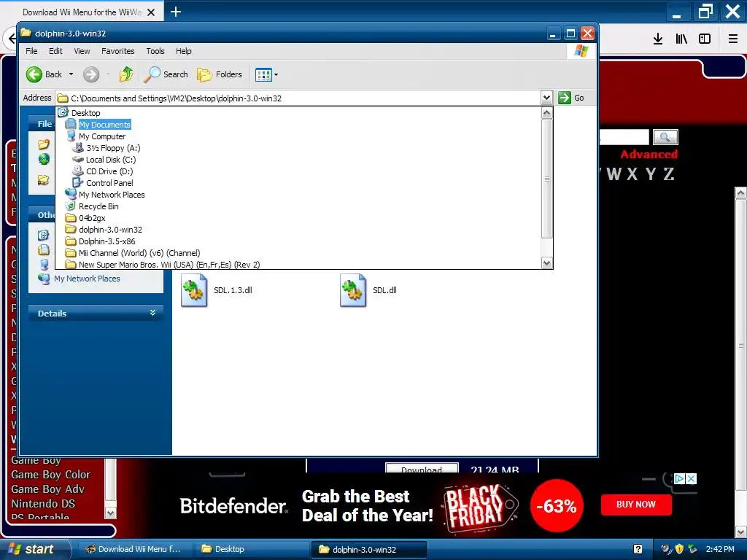Open My Network Places sidebar link

87,279
